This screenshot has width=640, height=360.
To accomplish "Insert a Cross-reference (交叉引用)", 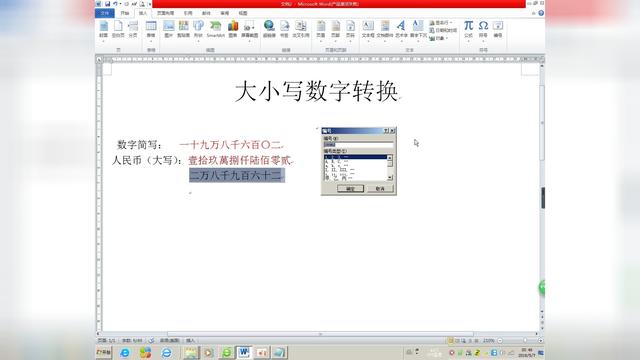I will [301, 29].
